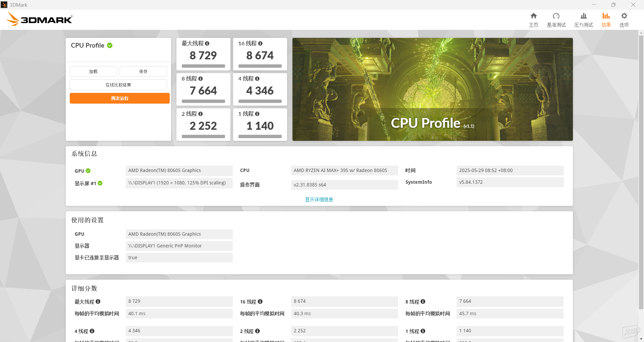
Task: Click info icon beside 4 线程 score card
Action: point(257,79)
